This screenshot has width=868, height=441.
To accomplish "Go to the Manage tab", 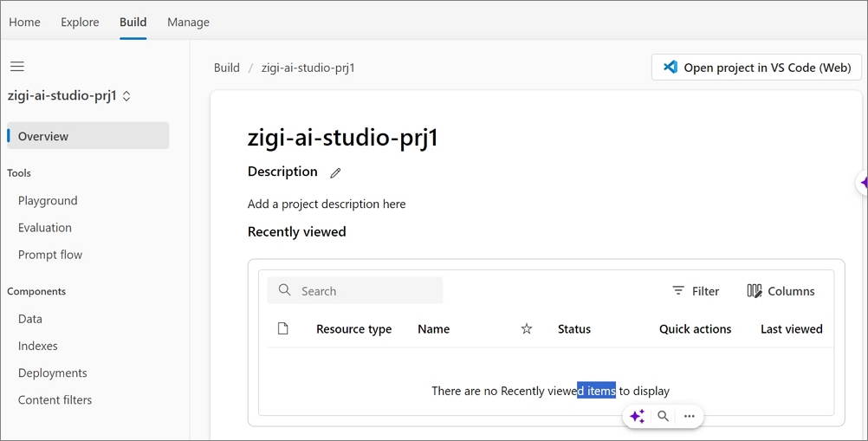I will click(x=188, y=23).
